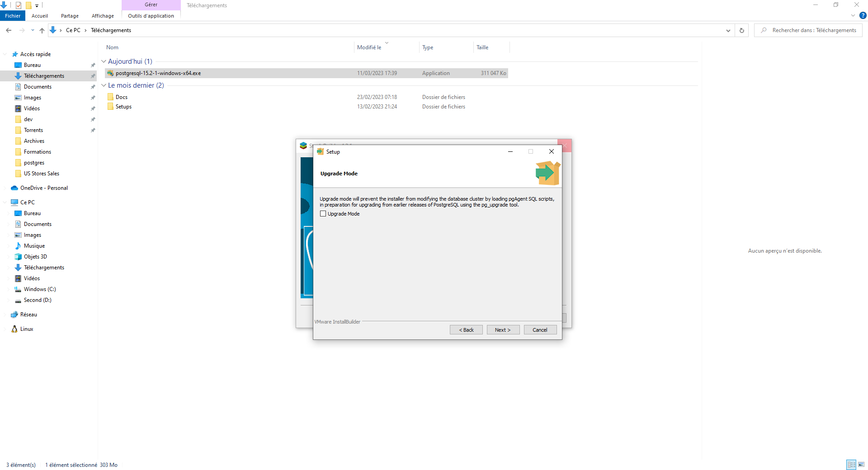868x470 pixels.
Task: Open recent locations dropdown arrow
Action: 33,30
